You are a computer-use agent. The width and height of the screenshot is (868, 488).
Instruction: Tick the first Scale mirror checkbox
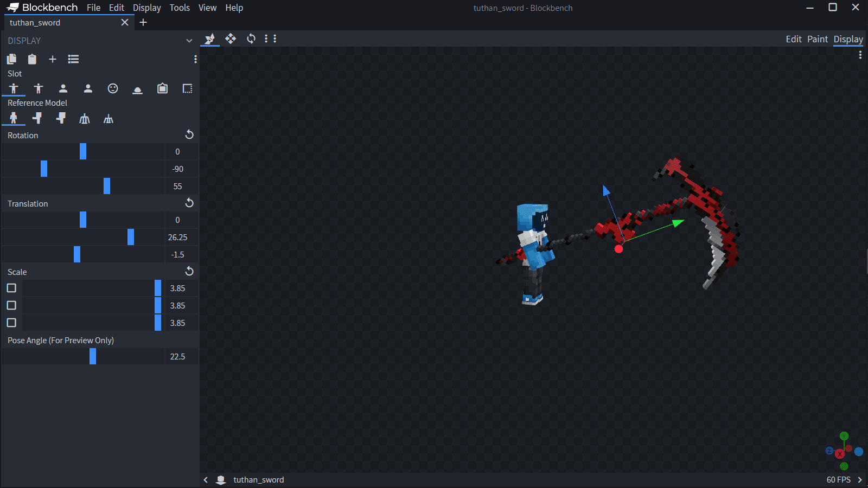pos(11,288)
